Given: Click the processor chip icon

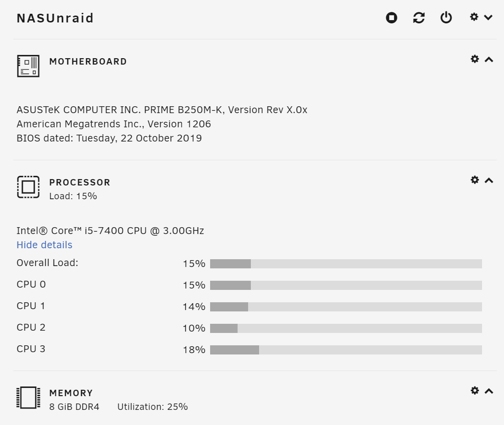Looking at the screenshot, I should point(28,187).
